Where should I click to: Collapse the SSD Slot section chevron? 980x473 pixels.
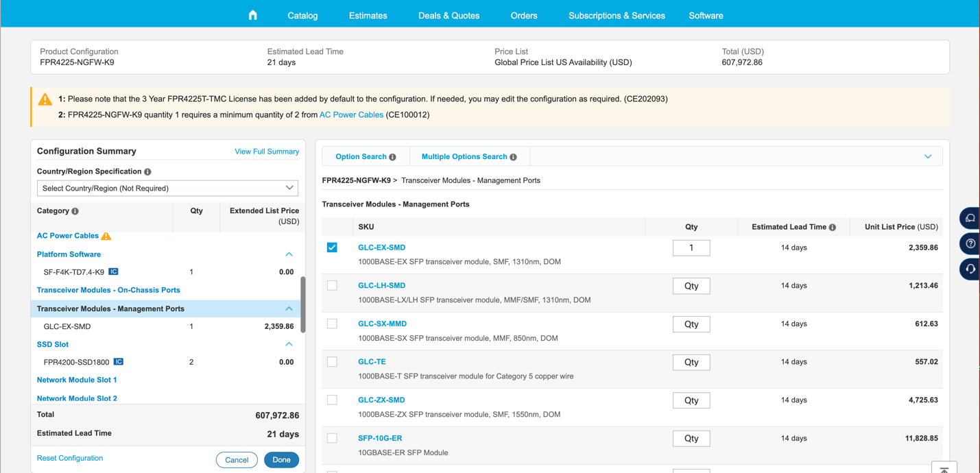[x=289, y=345]
